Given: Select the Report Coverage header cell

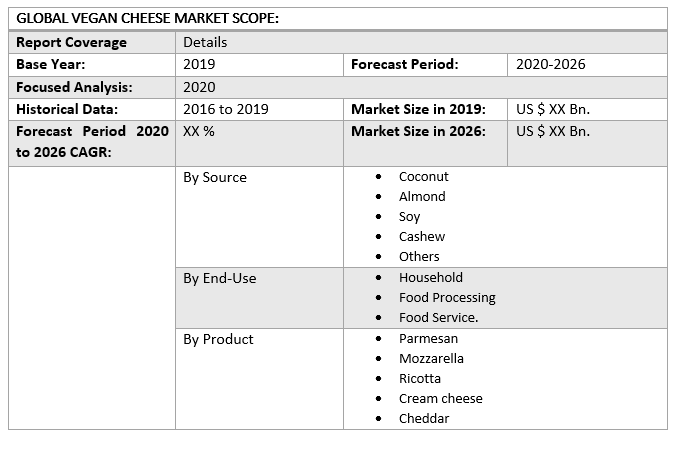Looking at the screenshot, I should tap(72, 42).
